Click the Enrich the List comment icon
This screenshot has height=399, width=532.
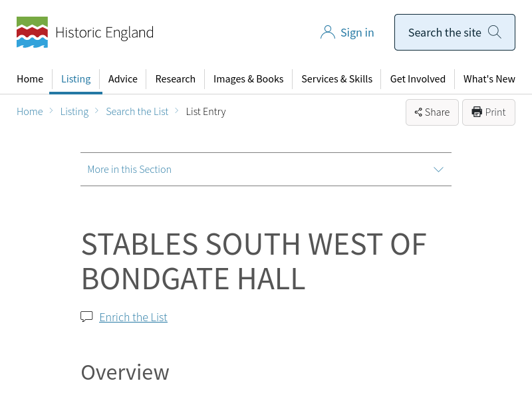[x=86, y=317]
